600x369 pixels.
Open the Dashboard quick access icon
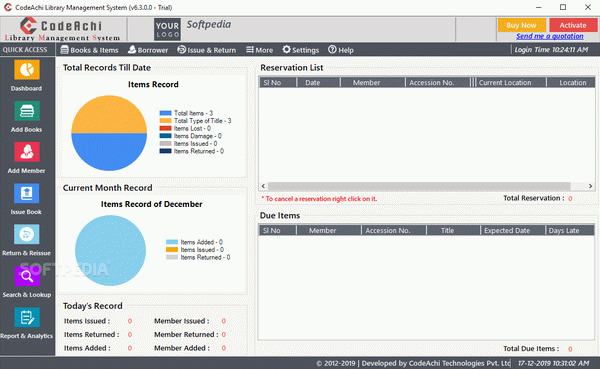click(x=27, y=70)
